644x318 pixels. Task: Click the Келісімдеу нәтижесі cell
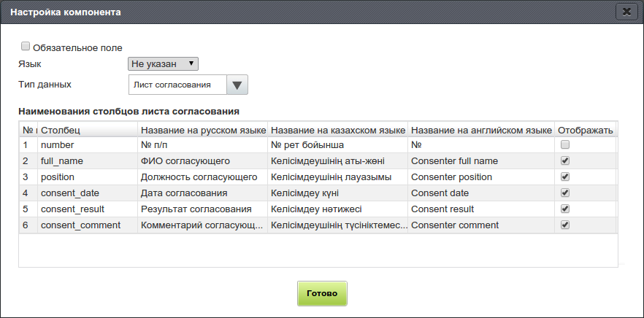pyautogui.click(x=337, y=209)
